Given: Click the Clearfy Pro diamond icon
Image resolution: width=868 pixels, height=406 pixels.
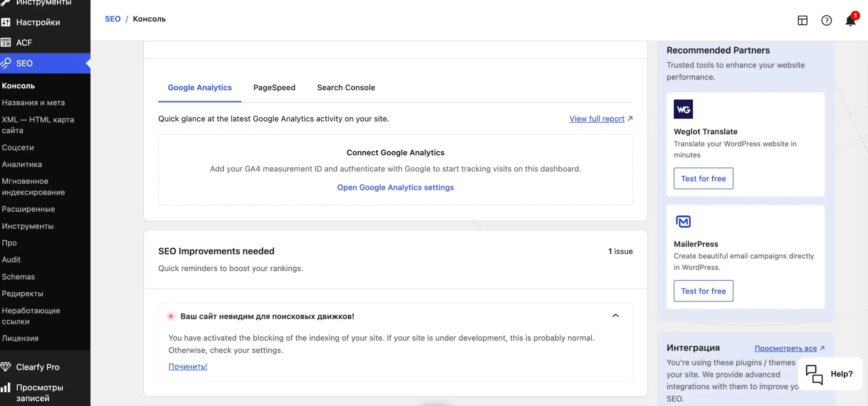Looking at the screenshot, I should click(6, 367).
